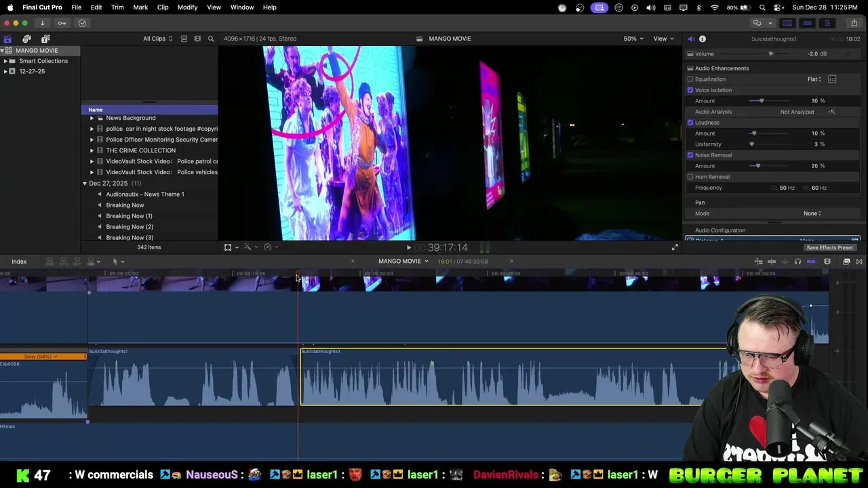Enable the Hum Removal checkbox
This screenshot has height=488, width=868.
[690, 177]
